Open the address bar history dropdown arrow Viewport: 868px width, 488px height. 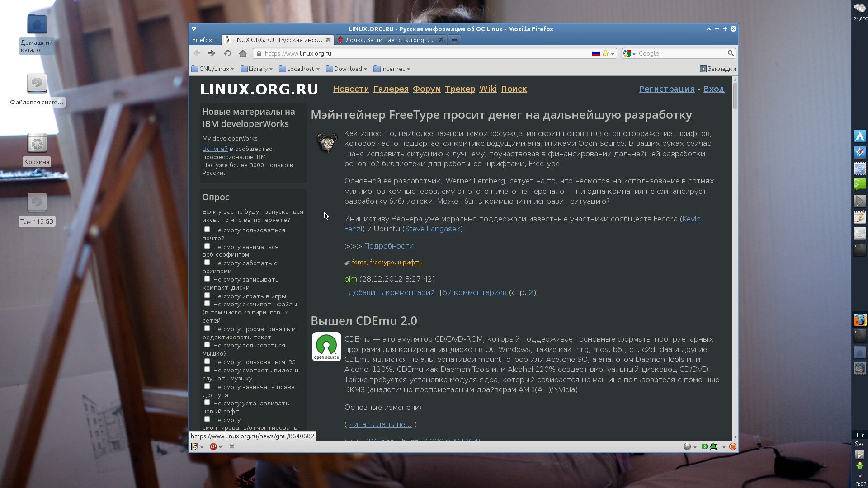[613, 54]
